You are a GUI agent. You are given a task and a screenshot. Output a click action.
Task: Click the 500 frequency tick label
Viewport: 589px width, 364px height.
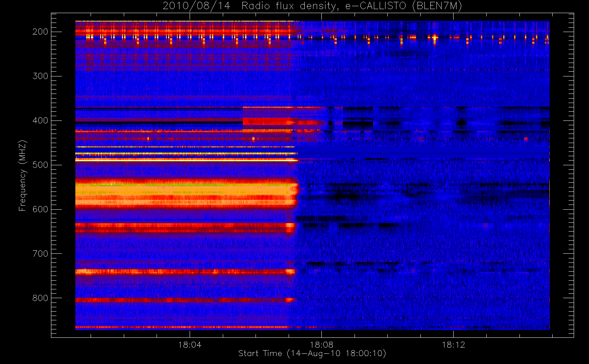pos(40,165)
